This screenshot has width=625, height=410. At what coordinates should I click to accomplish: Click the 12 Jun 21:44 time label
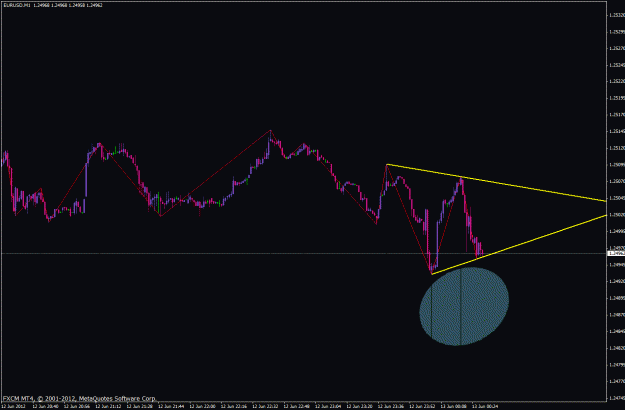(x=171, y=406)
